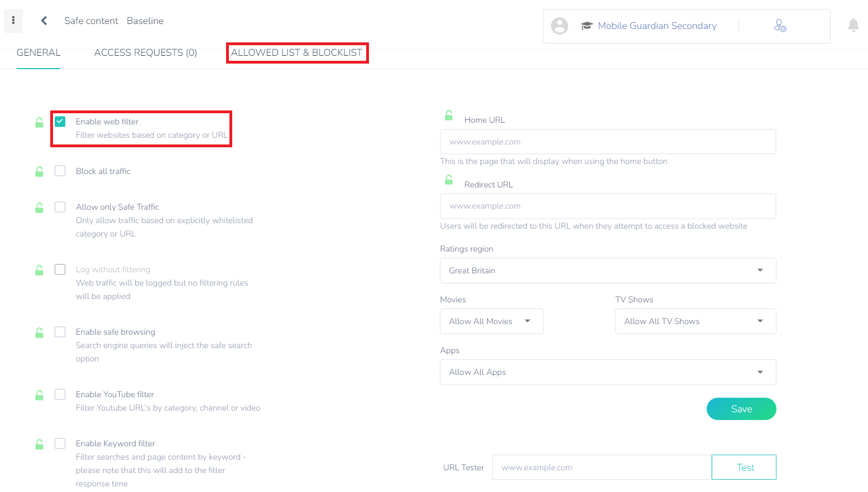Image resolution: width=868 pixels, height=492 pixels.
Task: Click 'Filter websites based on category or URL' text
Action: click(152, 135)
